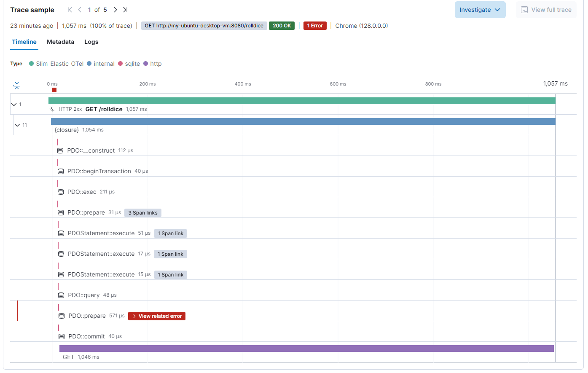Toggle the sqlite type legend
588x373 pixels.
click(x=129, y=63)
